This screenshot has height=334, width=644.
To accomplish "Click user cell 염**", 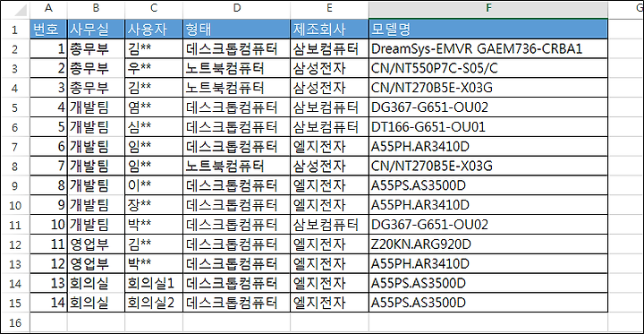I will tap(154, 107).
